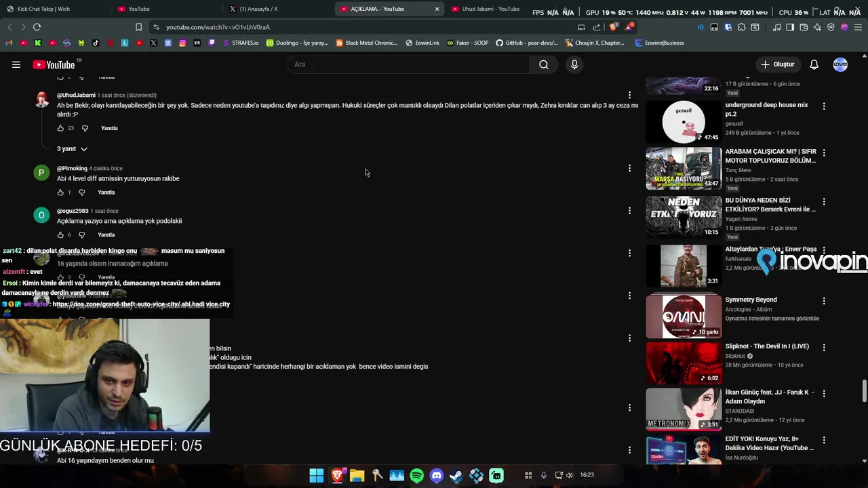The image size is (868, 488).
Task: Open Steam from the taskbar
Action: click(x=456, y=476)
